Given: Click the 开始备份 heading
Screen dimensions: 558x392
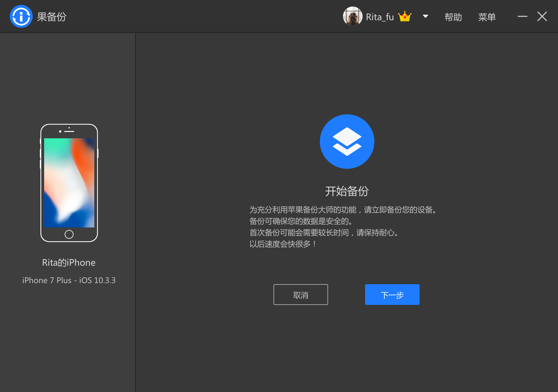Looking at the screenshot, I should pos(347,191).
